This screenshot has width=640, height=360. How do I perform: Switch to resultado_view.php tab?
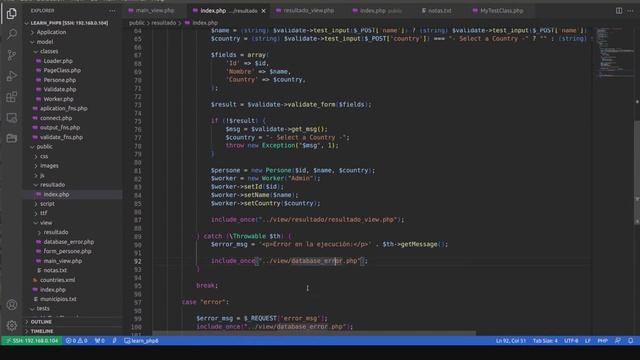pos(308,11)
